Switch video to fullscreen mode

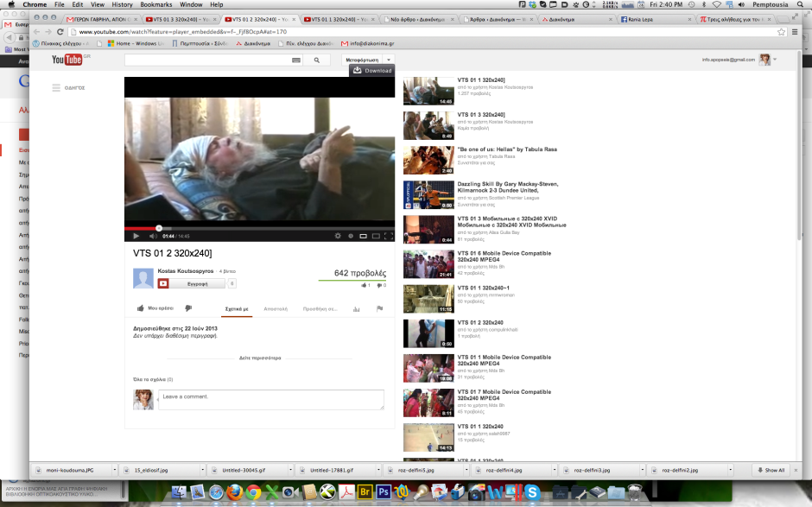[x=388, y=236]
